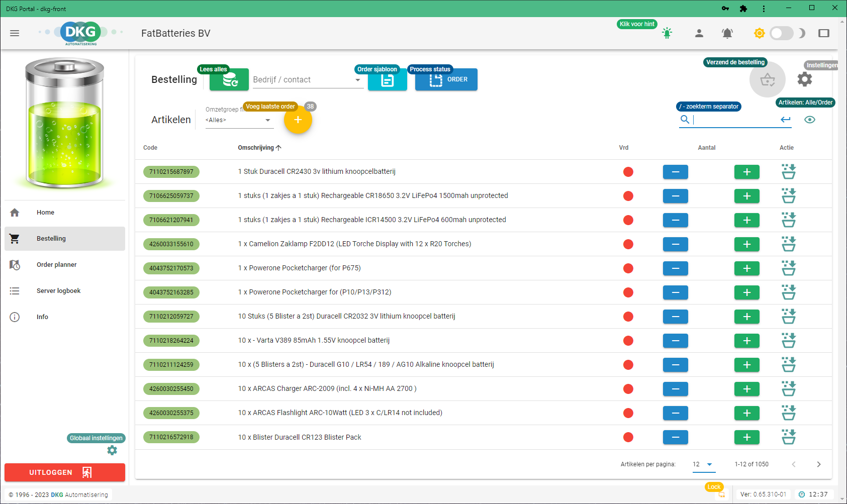Image resolution: width=847 pixels, height=504 pixels.
Task: Click the enter arrow in search field
Action: [786, 120]
